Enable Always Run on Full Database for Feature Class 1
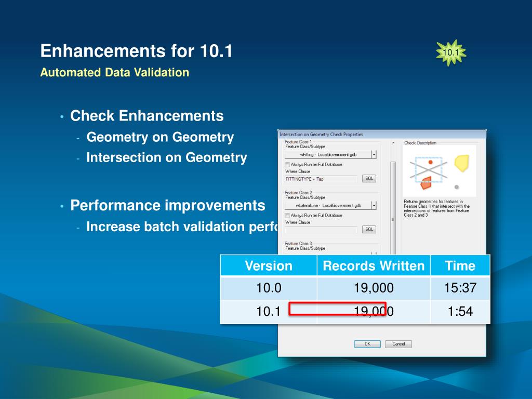This screenshot has height=399, width=532. point(287,165)
